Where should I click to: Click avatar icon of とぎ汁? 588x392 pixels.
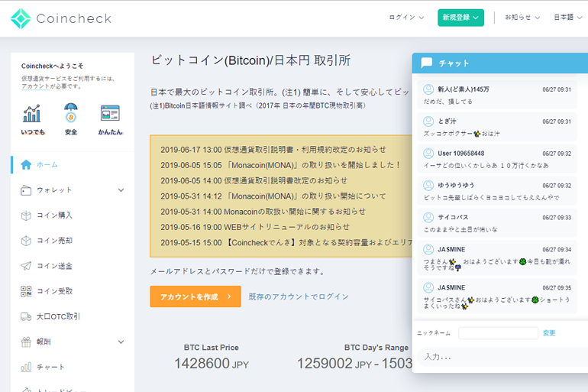point(428,121)
